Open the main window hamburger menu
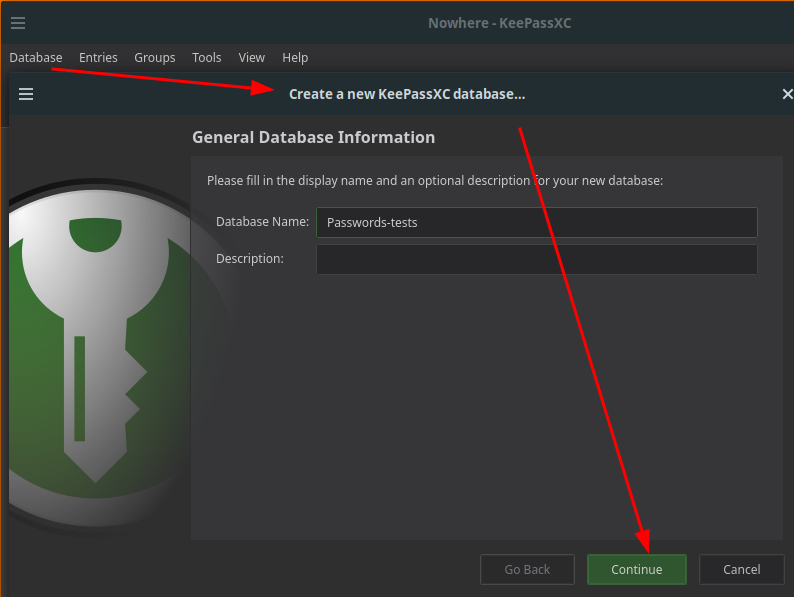Viewport: 794px width, 597px height. coord(18,23)
